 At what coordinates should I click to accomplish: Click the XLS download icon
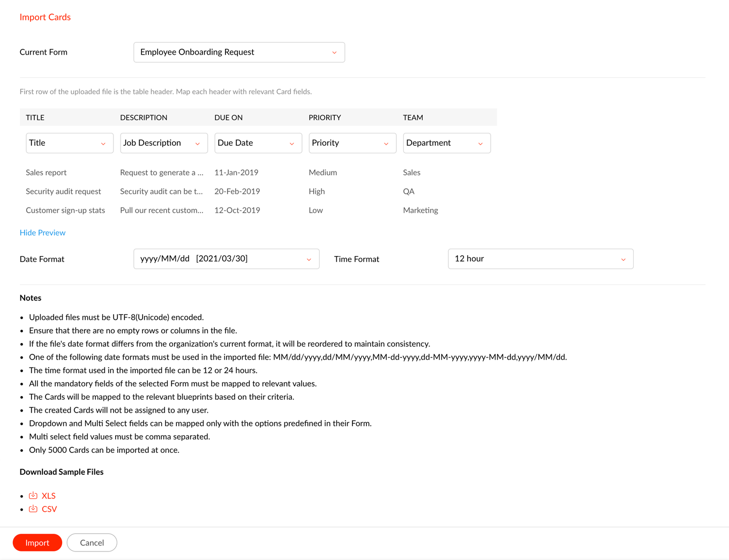[33, 496]
